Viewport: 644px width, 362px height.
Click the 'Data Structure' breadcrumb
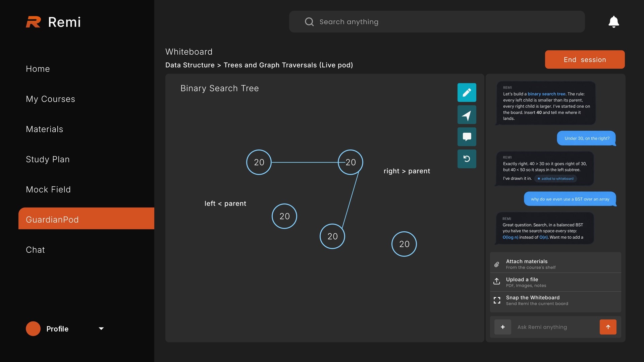(x=190, y=65)
